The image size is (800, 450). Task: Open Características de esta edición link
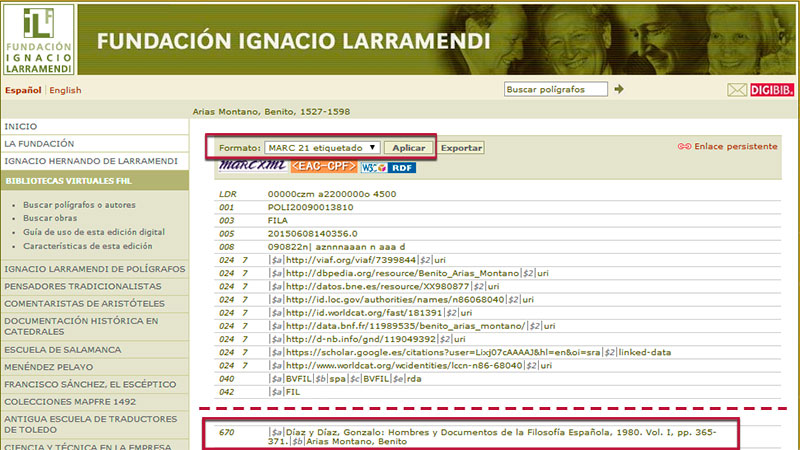[x=88, y=246]
